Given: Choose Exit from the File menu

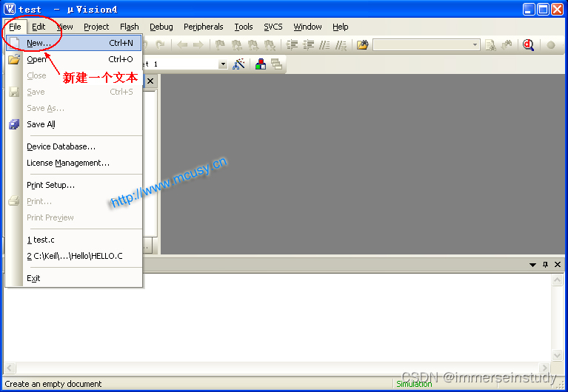Looking at the screenshot, I should (74, 278).
